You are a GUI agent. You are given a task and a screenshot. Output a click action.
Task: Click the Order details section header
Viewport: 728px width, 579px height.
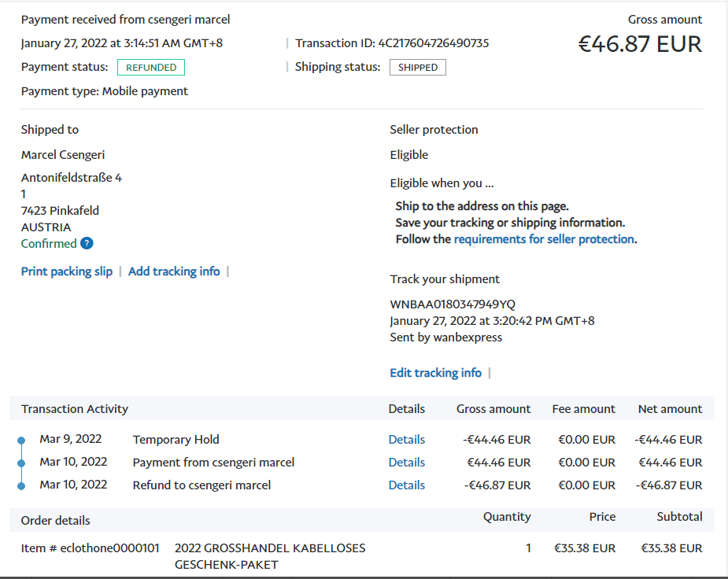tap(55, 521)
